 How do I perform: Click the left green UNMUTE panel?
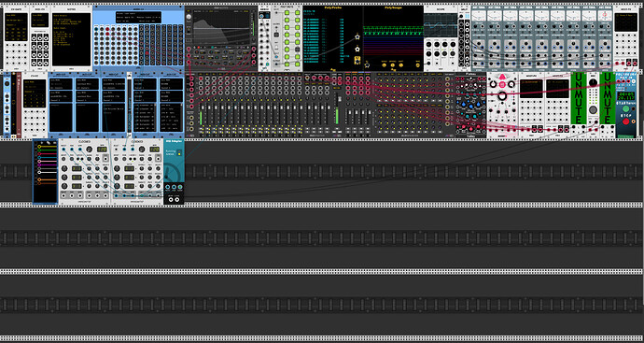click(579, 98)
